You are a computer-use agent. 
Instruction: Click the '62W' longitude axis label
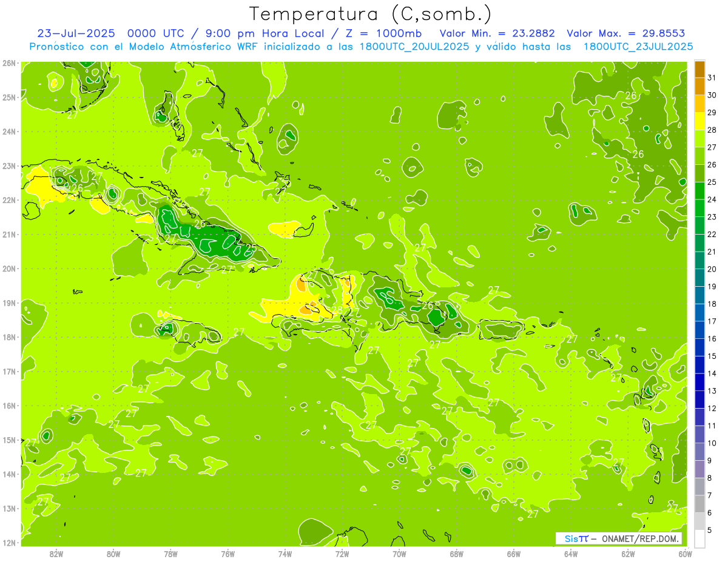(x=628, y=554)
